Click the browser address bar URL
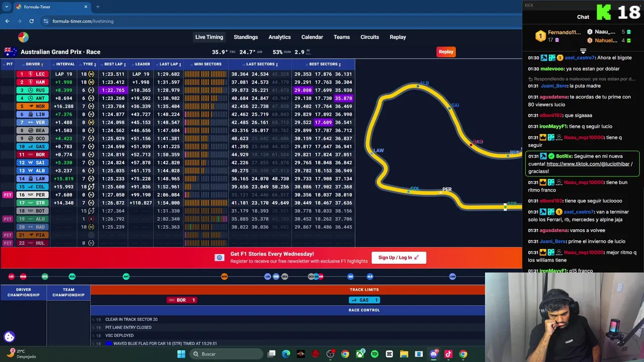Screen dimensions: 644x362 pyautogui.click(x=83, y=21)
